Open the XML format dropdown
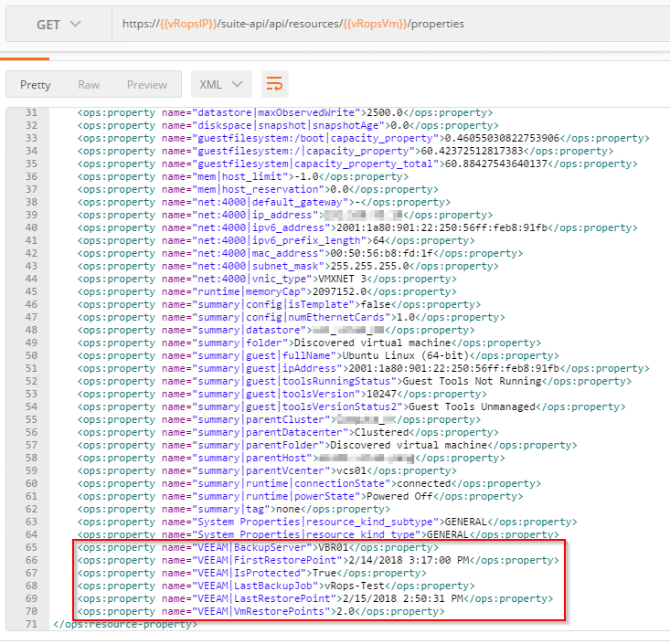This screenshot has height=644, width=670. 221,84
